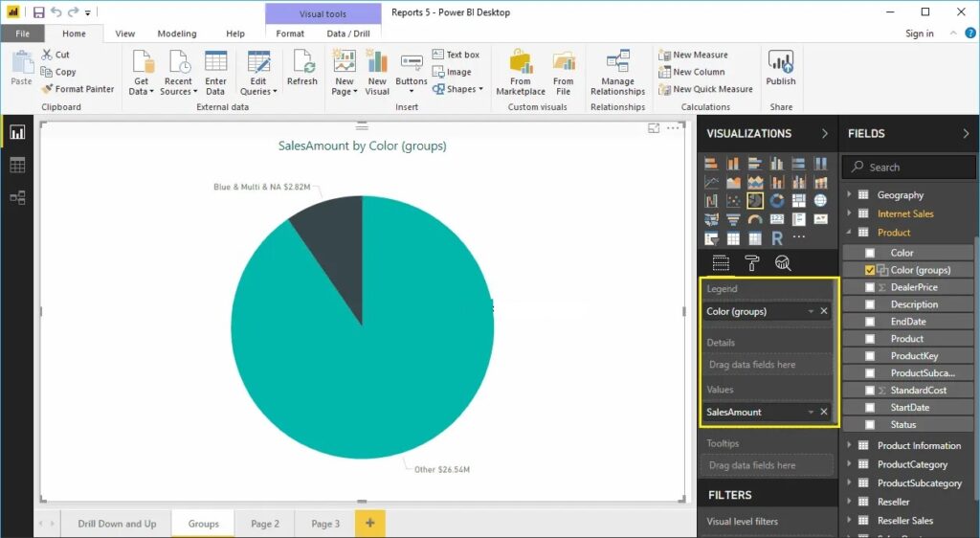Open Relationships model view in left sidebar
Screen dimensions: 980x538
click(x=17, y=198)
